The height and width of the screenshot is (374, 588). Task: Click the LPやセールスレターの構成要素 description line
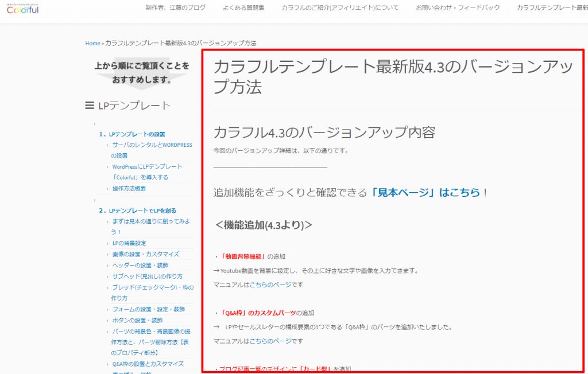click(x=334, y=327)
